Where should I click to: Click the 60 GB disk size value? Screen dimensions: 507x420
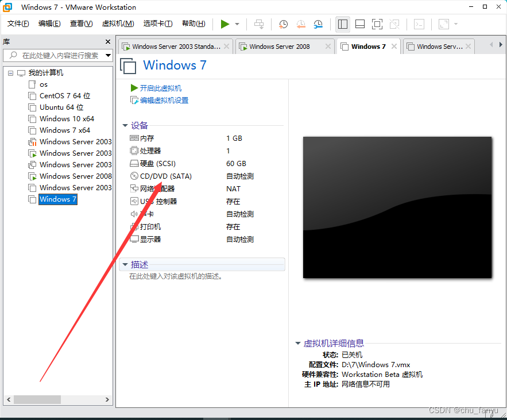coord(236,163)
